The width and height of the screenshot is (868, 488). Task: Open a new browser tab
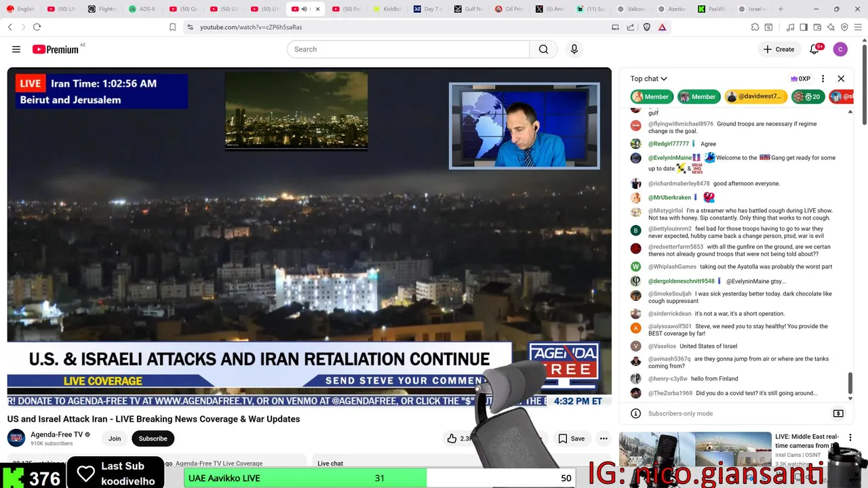click(781, 9)
